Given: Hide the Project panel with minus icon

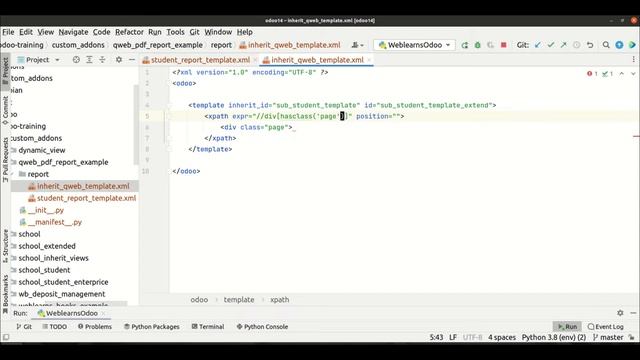Looking at the screenshot, I should [x=131, y=60].
